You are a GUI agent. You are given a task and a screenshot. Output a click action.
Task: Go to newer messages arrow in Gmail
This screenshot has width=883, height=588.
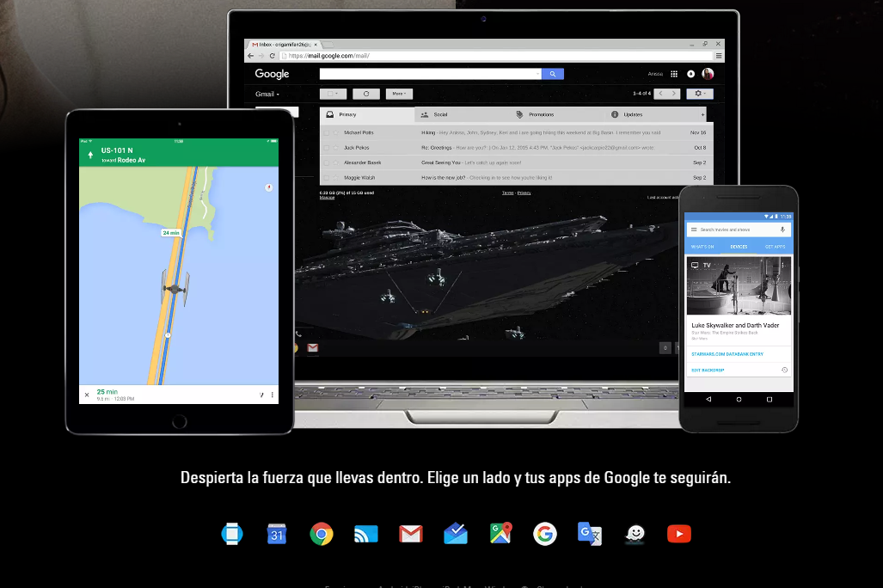click(660, 94)
